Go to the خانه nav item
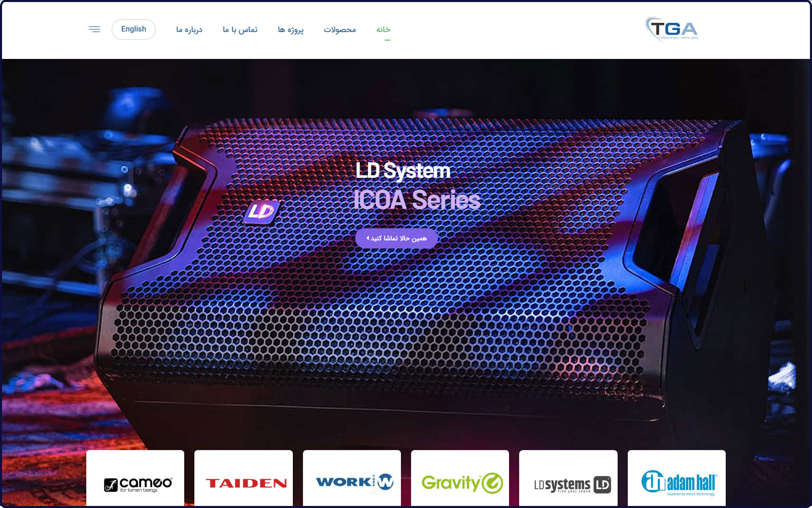Viewport: 812px width, 508px height. pyautogui.click(x=383, y=29)
